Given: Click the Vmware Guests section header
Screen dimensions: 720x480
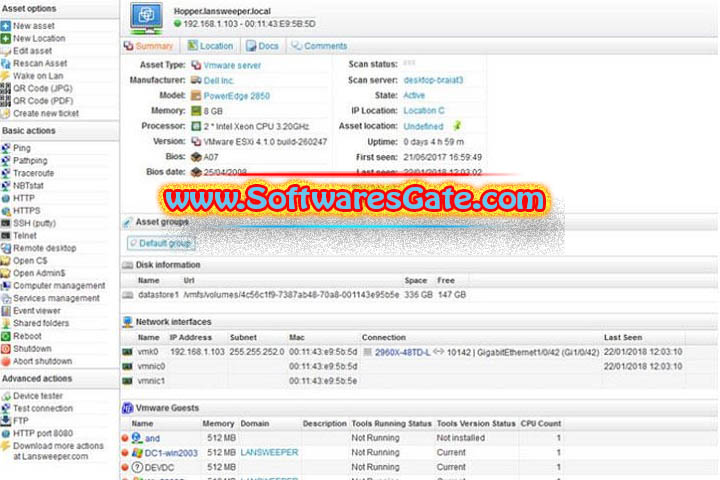Looking at the screenshot, I should [x=167, y=408].
